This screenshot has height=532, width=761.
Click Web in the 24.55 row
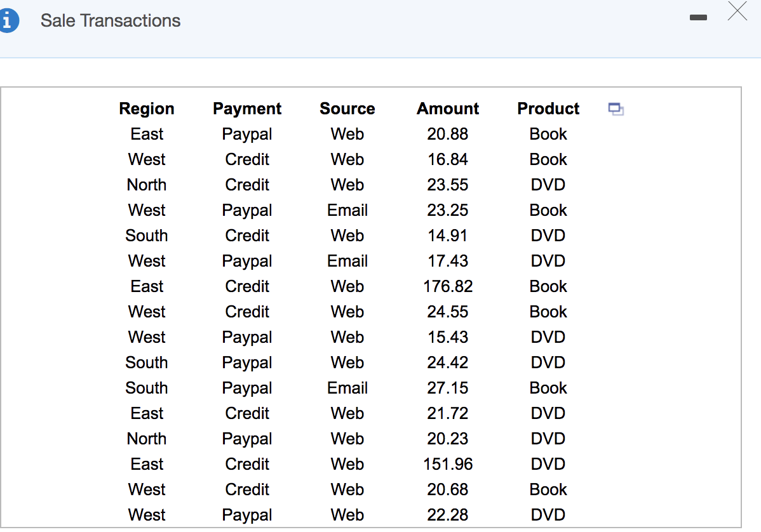click(x=347, y=311)
